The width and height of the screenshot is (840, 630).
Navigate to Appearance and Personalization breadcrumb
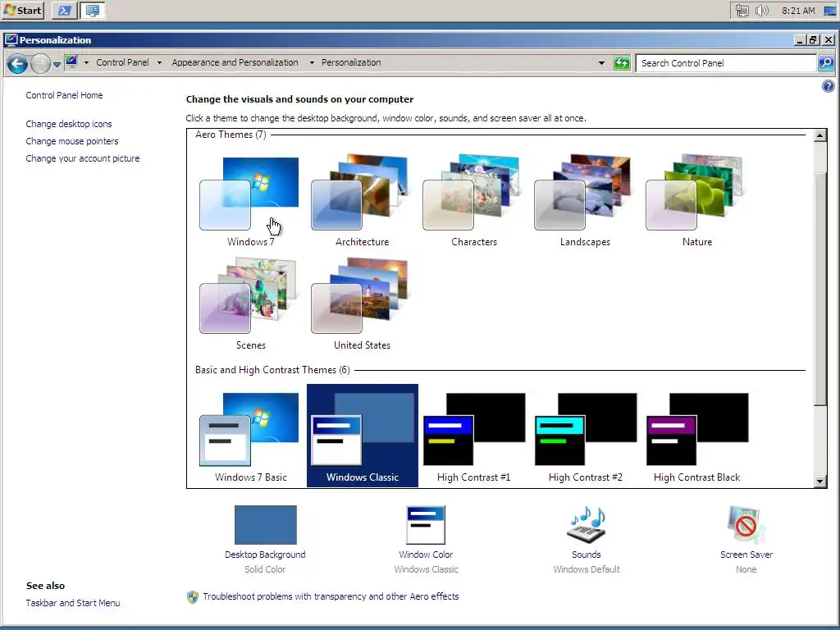(x=235, y=62)
